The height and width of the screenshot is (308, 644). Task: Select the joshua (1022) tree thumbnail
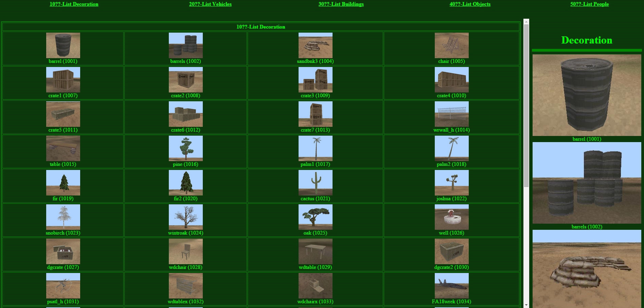[452, 183]
